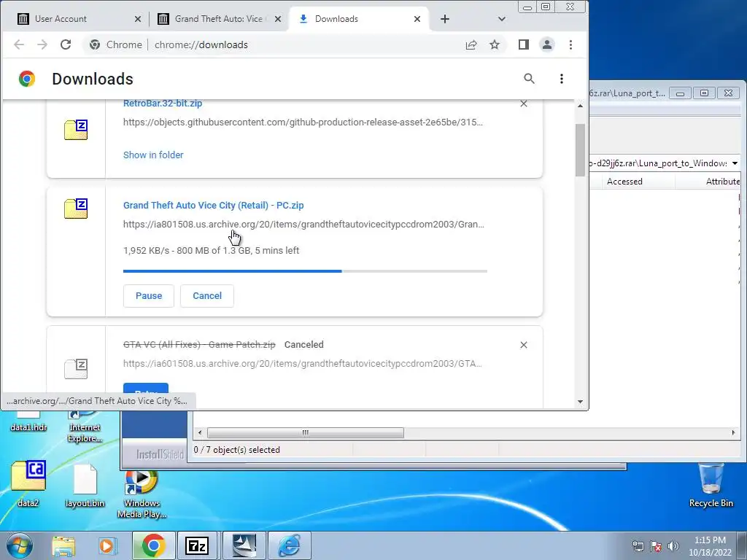
Task: Open the Windows Start menu
Action: click(20, 545)
